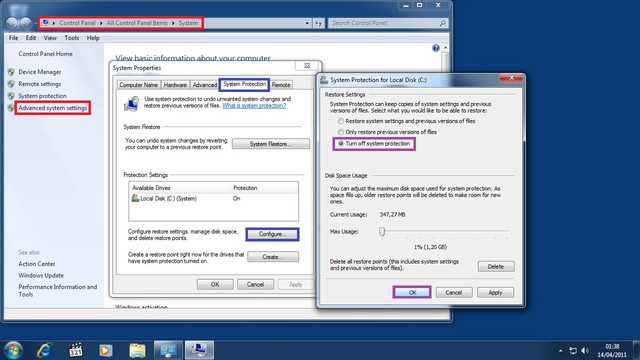Launch Internet Explorer from the taskbar
The width and height of the screenshot is (640, 360).
44,350
